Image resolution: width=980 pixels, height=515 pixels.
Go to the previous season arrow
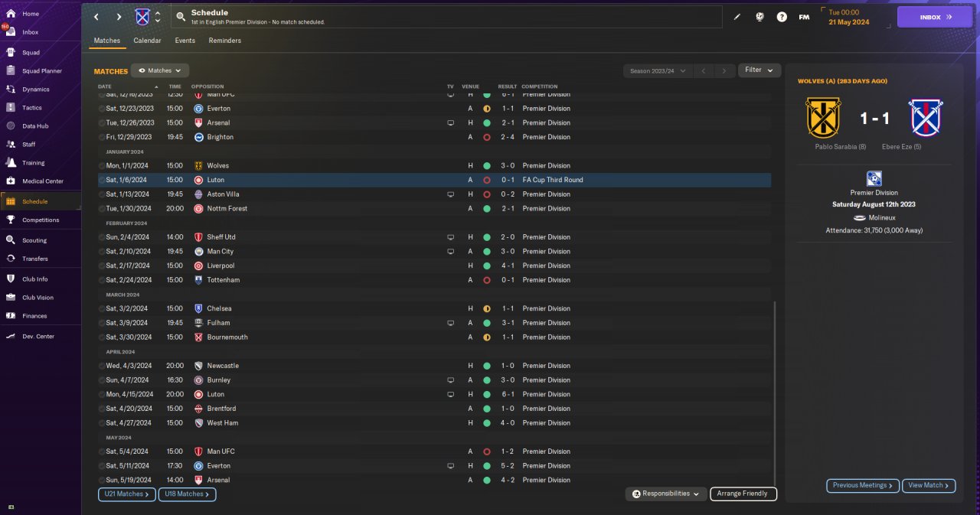[704, 70]
